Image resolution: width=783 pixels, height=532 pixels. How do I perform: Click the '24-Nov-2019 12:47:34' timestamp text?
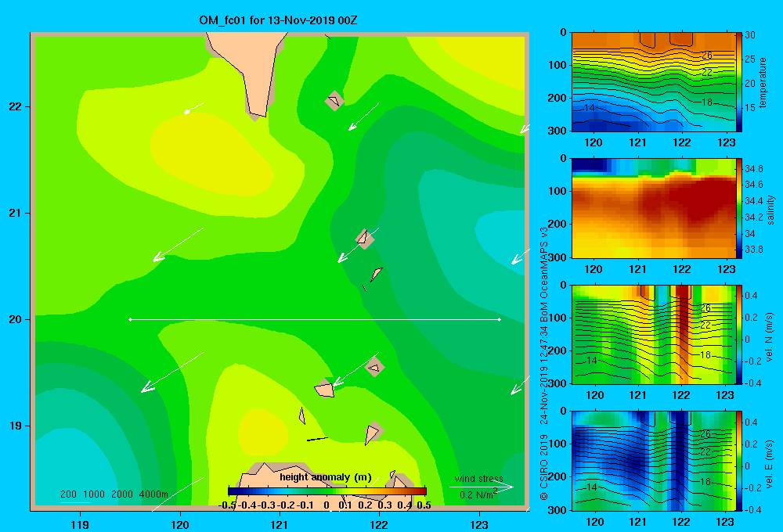[544, 375]
